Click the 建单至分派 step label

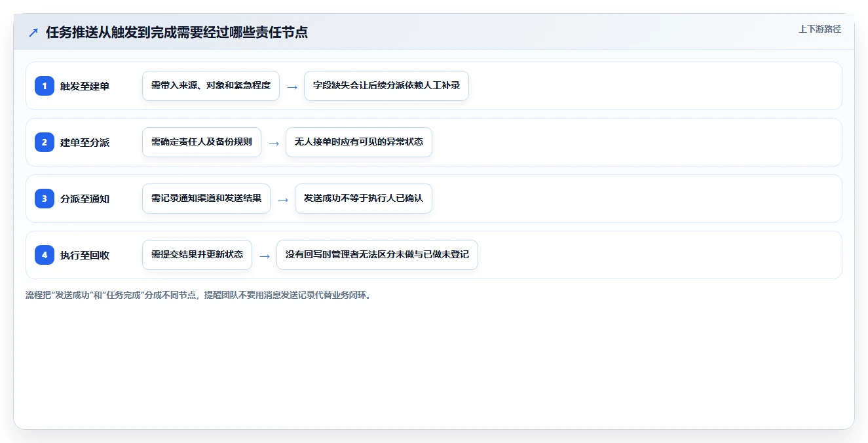85,142
